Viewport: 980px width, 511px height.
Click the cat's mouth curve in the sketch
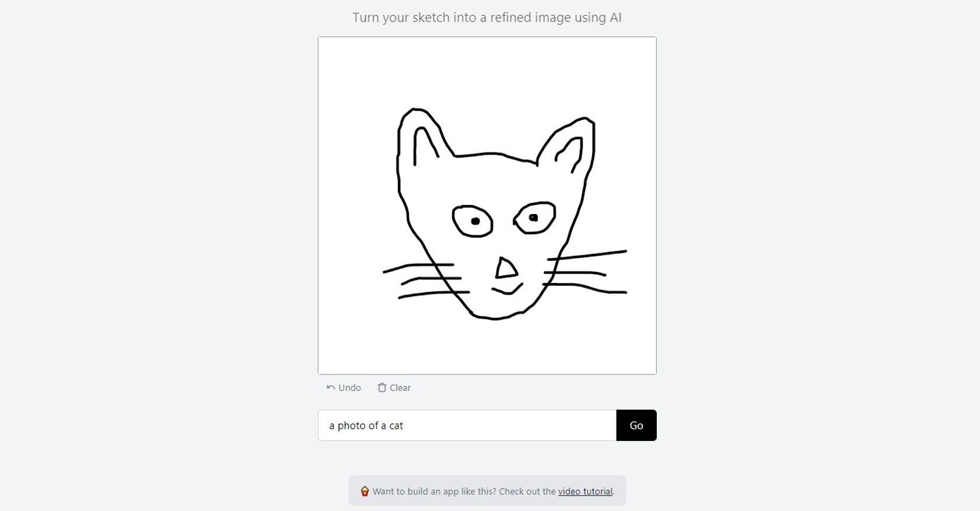click(507, 290)
